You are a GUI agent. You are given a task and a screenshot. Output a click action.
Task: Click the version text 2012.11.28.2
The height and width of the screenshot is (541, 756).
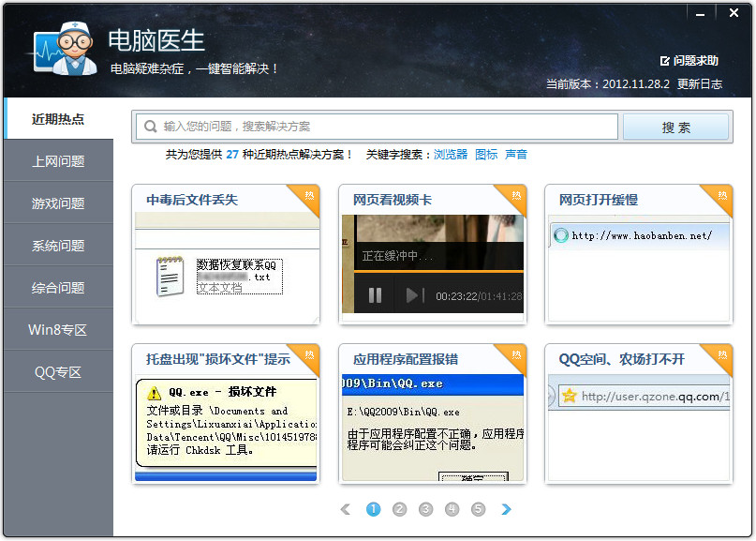[636, 84]
